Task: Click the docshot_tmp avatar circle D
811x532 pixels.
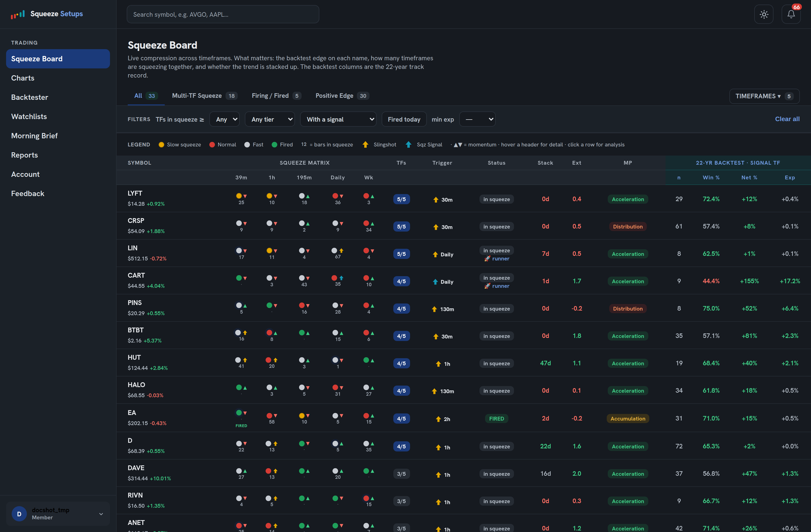Action: point(19,514)
